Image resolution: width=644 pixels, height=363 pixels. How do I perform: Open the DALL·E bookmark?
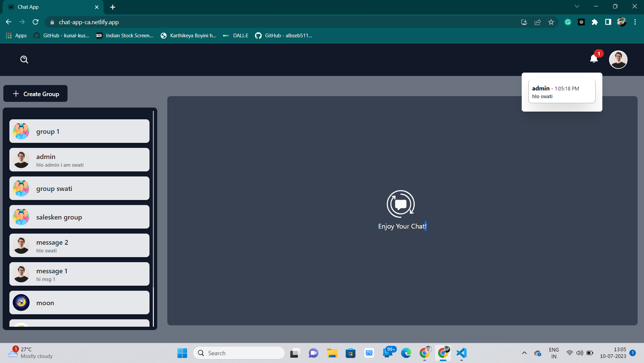point(236,36)
